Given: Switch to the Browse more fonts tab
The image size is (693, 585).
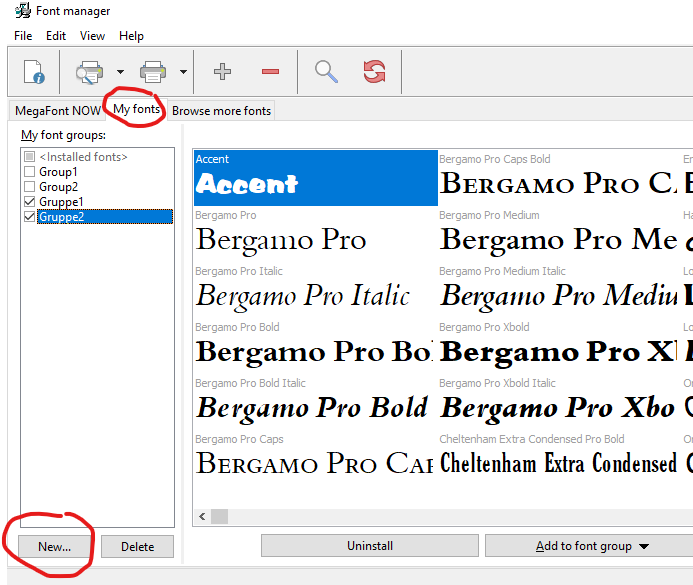Looking at the screenshot, I should click(x=221, y=111).
